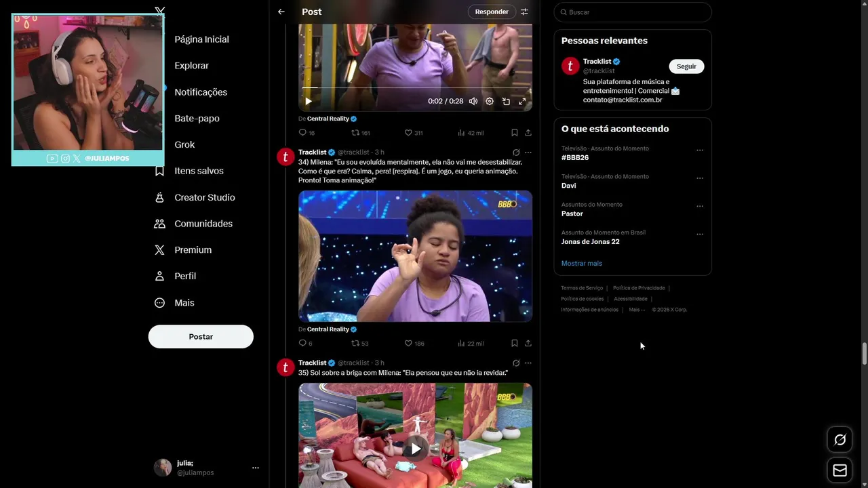Viewport: 868px width, 488px height.
Task: Repost post 34 with 53 reposts
Action: [x=359, y=344]
